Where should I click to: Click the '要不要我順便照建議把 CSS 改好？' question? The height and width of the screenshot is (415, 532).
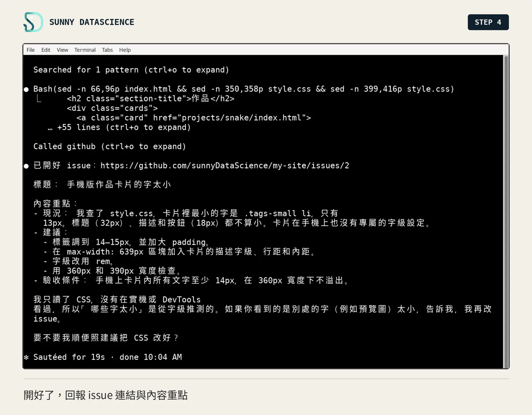point(106,338)
